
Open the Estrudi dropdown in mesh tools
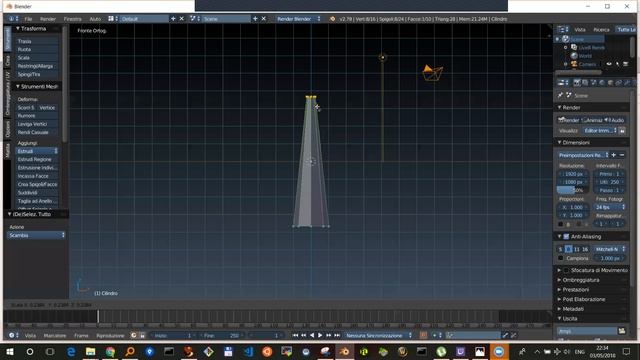37,151
